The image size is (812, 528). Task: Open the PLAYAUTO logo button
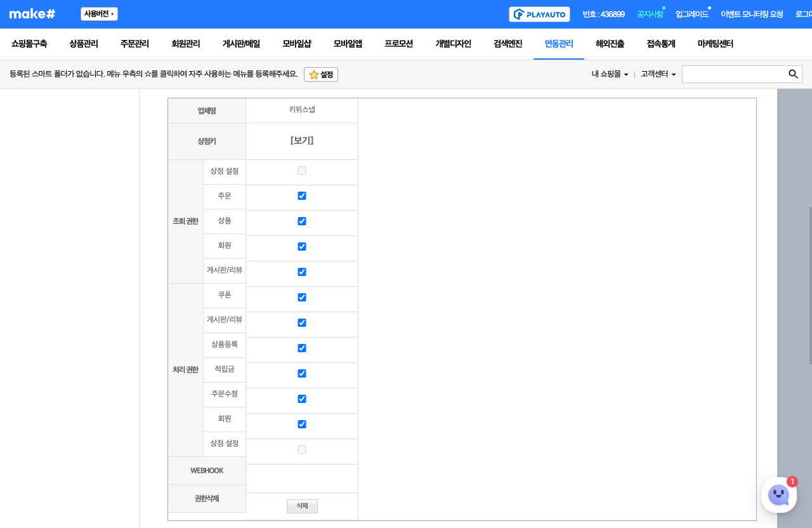539,14
